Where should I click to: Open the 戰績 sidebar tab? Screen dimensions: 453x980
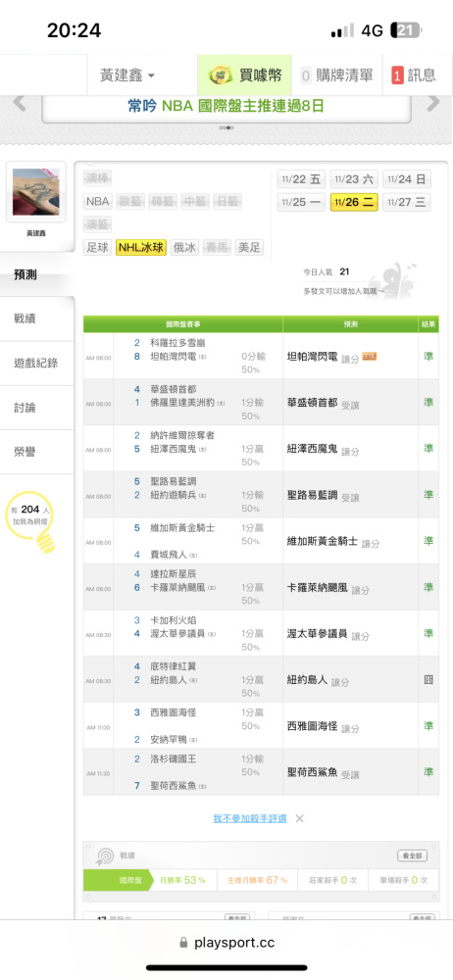click(x=25, y=318)
